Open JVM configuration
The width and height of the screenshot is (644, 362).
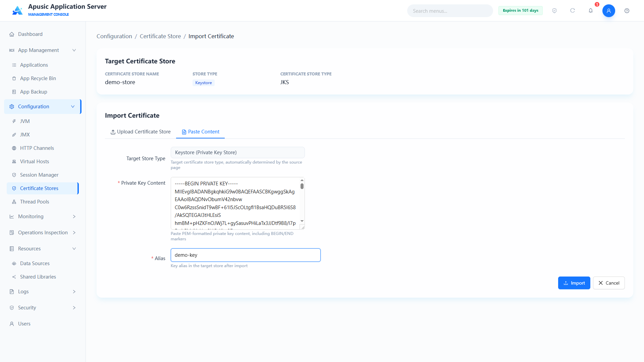click(x=43, y=121)
